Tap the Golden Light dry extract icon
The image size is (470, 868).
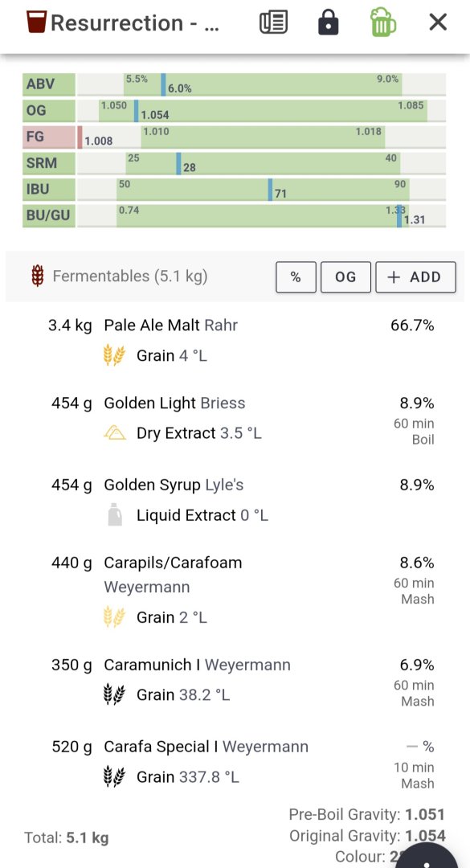pyautogui.click(x=115, y=433)
